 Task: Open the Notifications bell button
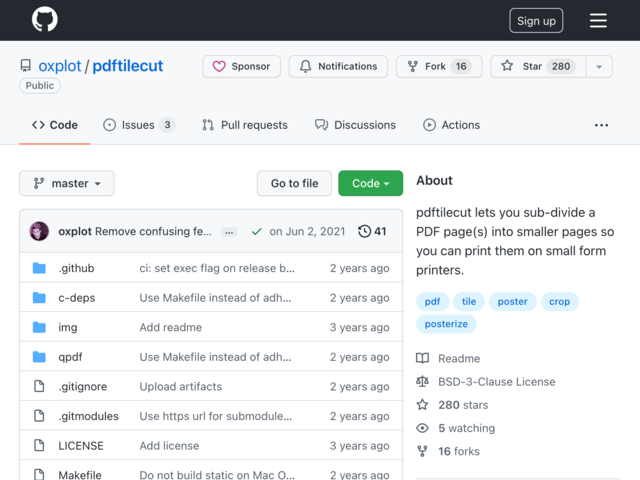click(x=338, y=66)
